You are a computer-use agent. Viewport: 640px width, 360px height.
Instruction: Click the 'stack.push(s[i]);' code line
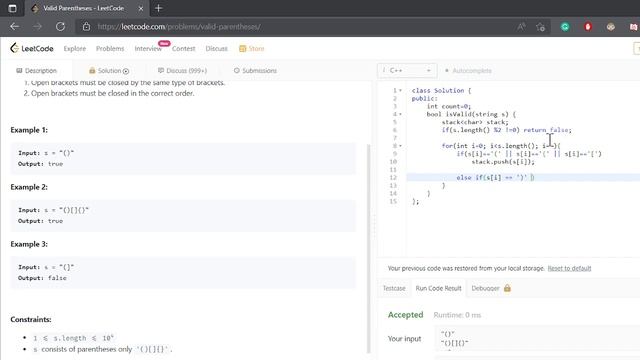[x=503, y=162]
